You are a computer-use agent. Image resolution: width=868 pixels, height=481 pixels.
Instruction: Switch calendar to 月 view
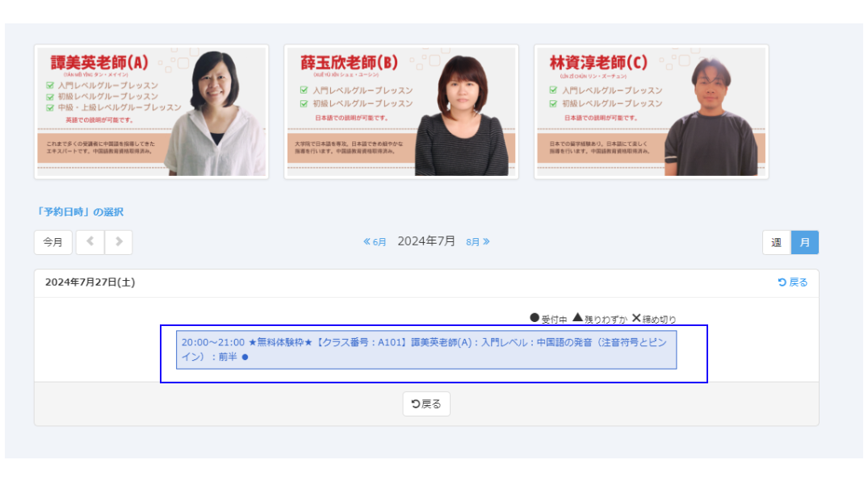[x=804, y=242]
